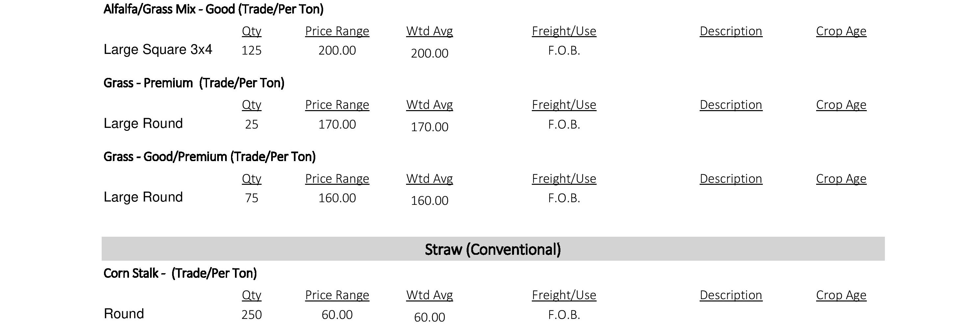
Task: Select the 250 quantity value
Action: point(251,315)
